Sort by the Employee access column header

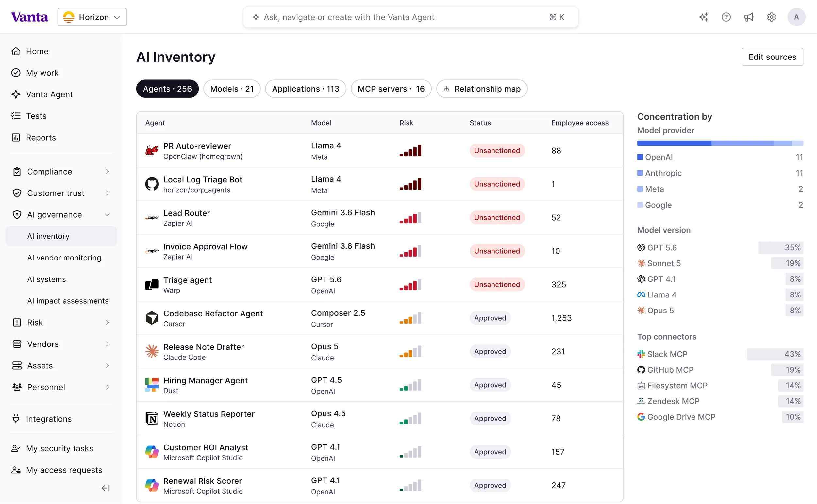pos(580,123)
